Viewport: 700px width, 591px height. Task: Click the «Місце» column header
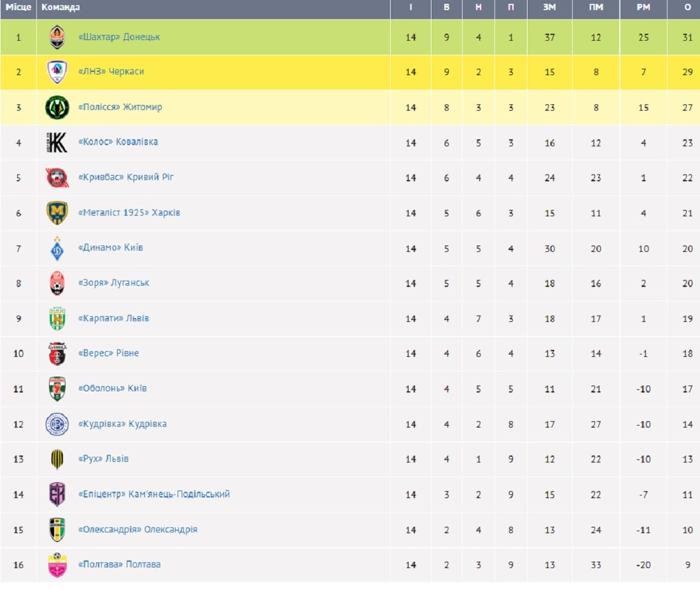[18, 8]
